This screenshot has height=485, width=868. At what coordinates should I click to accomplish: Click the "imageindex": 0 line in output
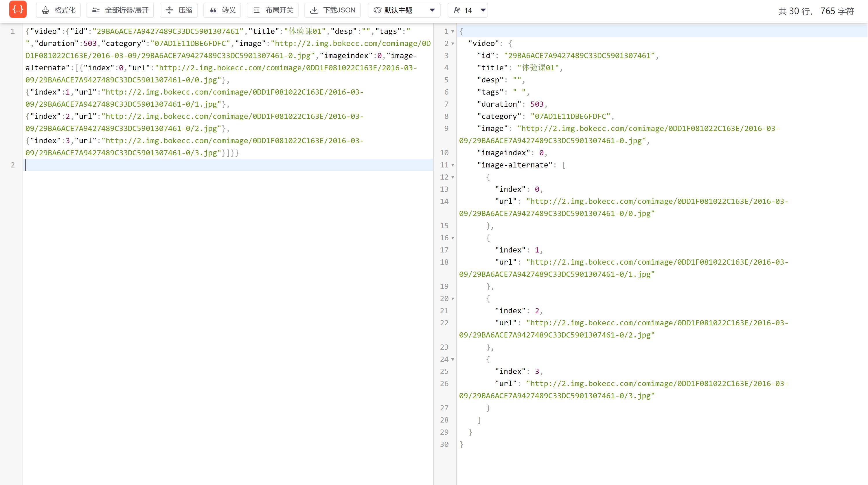[x=512, y=153]
